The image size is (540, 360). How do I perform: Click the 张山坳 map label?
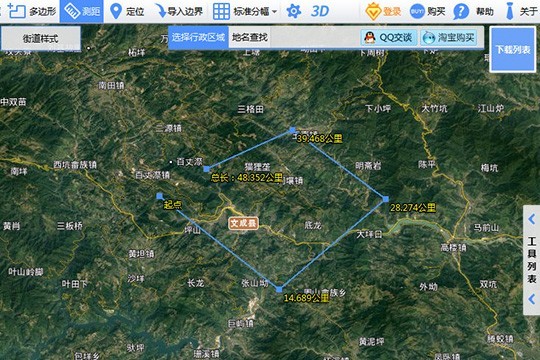[x=255, y=283]
